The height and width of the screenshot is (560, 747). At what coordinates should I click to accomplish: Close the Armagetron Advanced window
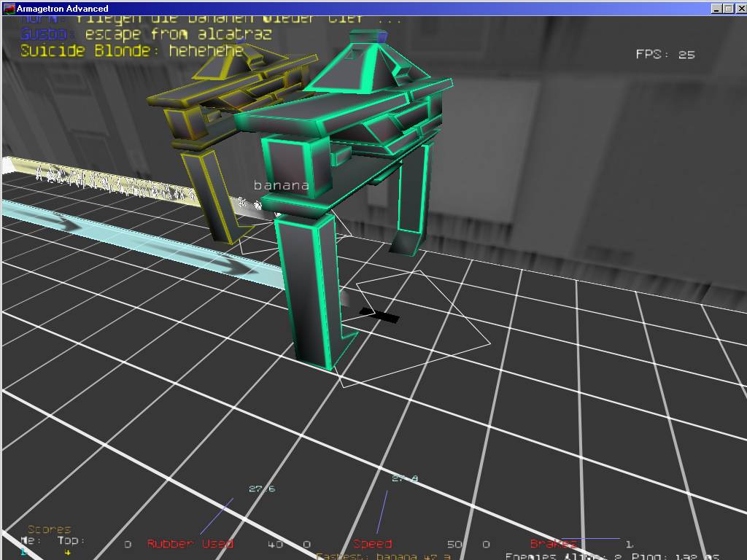pos(739,8)
